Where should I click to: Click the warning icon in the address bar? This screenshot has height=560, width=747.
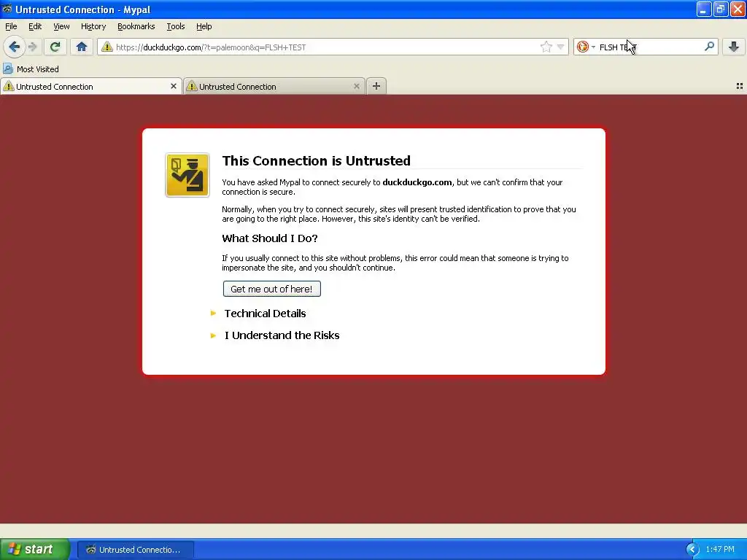(x=107, y=47)
